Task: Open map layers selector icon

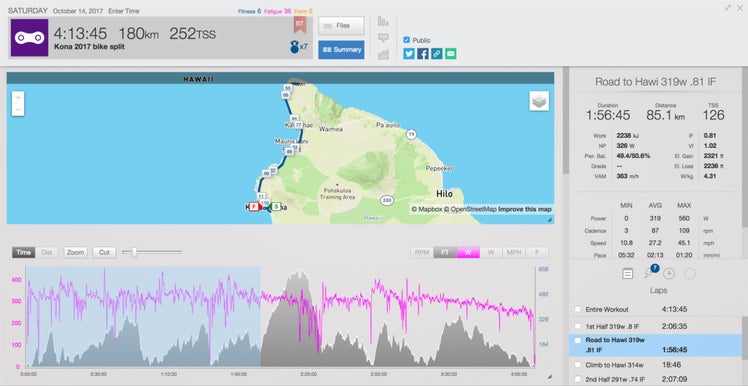Action: (539, 101)
